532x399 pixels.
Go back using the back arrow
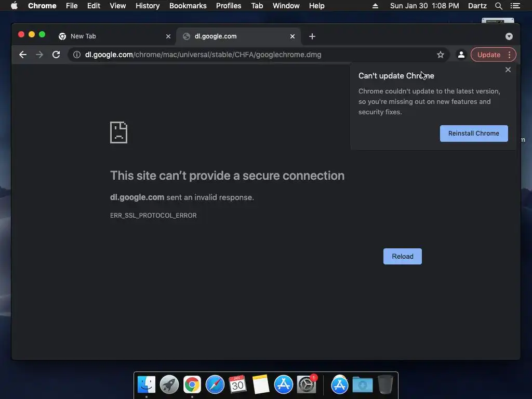click(x=23, y=55)
